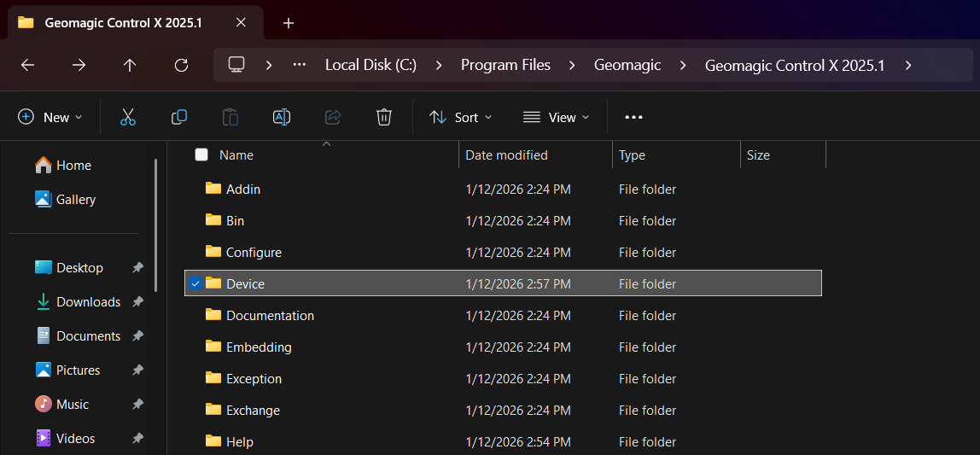Rename the selected Device folder
This screenshot has height=455, width=980.
coord(282,117)
